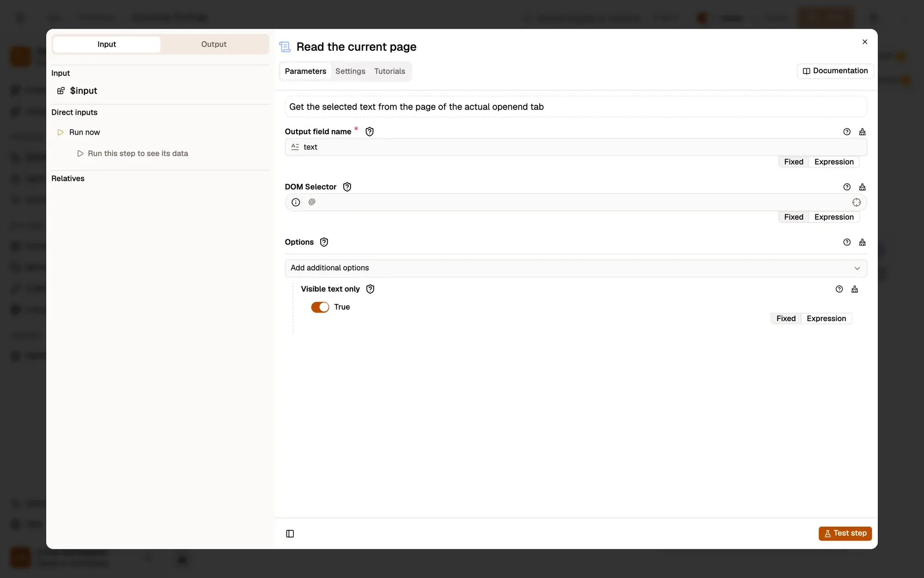Click into the DOM Selector input field
The height and width of the screenshot is (578, 924).
(x=576, y=203)
